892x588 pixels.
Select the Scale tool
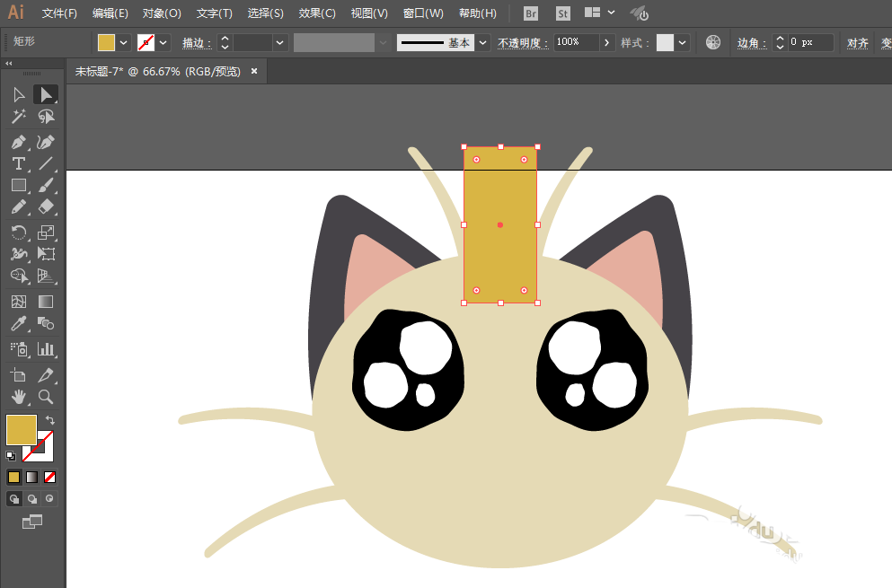point(46,232)
